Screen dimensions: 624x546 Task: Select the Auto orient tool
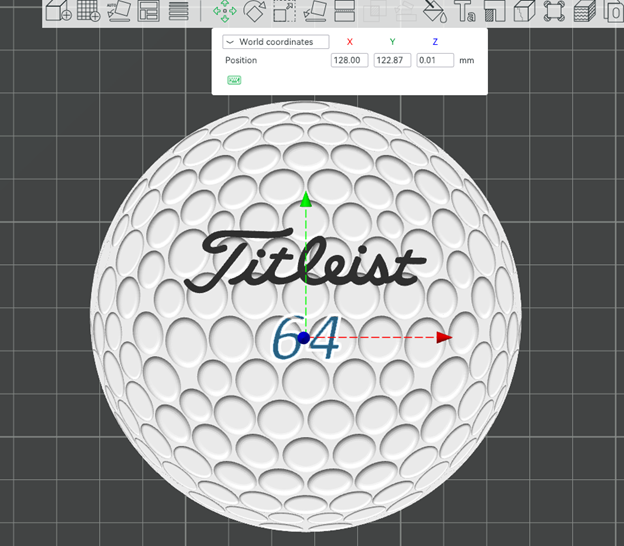tap(119, 11)
